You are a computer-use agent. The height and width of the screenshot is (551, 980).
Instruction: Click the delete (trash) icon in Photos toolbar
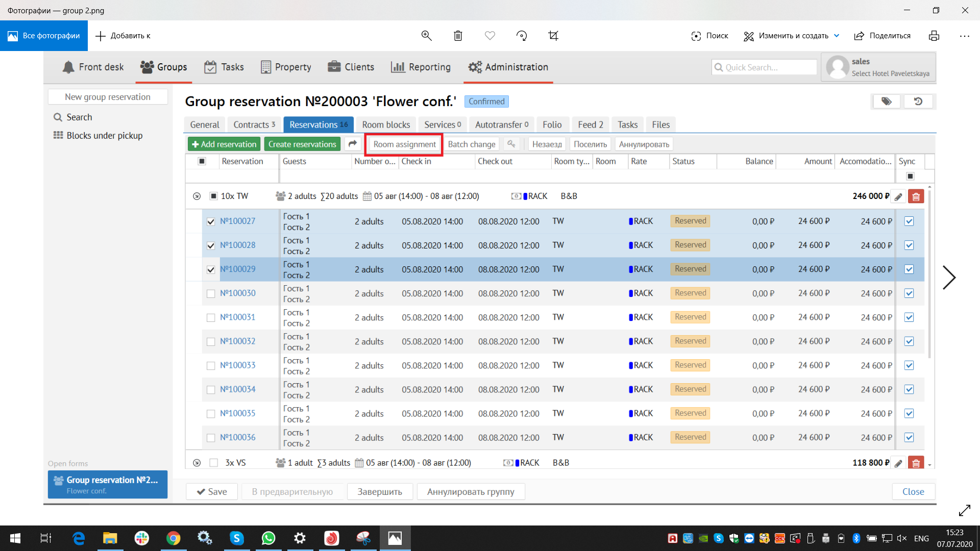click(458, 36)
